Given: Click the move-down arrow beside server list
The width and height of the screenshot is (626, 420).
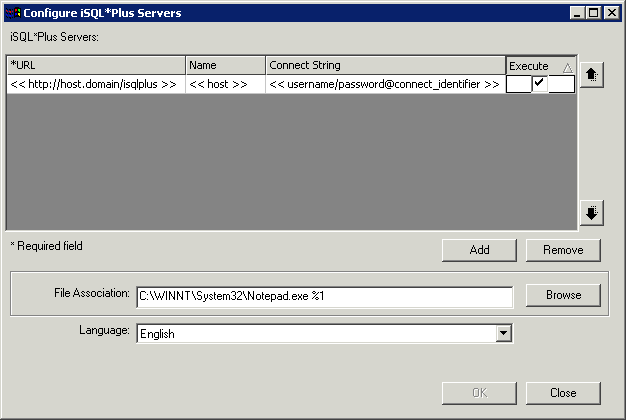Looking at the screenshot, I should point(591,212).
